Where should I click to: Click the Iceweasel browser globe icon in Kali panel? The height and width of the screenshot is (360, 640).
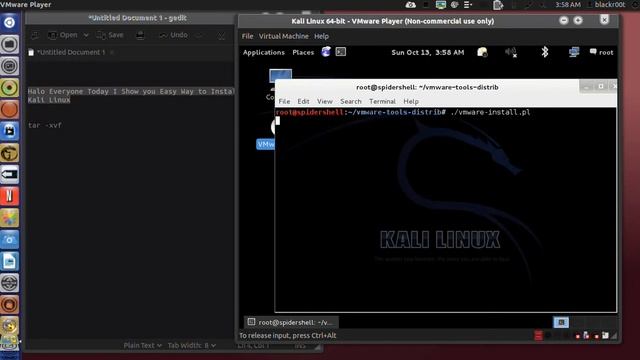pyautogui.click(x=326, y=52)
